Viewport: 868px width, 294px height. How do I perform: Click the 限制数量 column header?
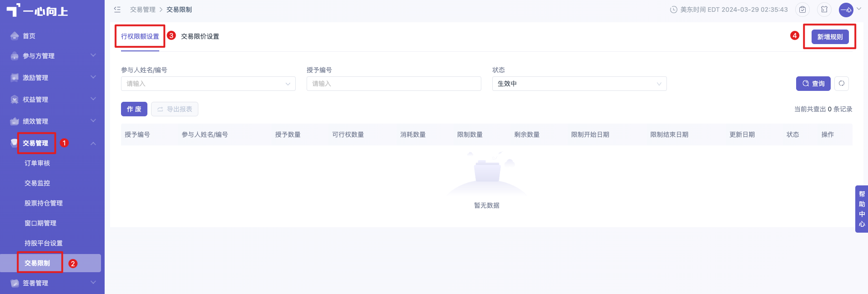pos(470,135)
